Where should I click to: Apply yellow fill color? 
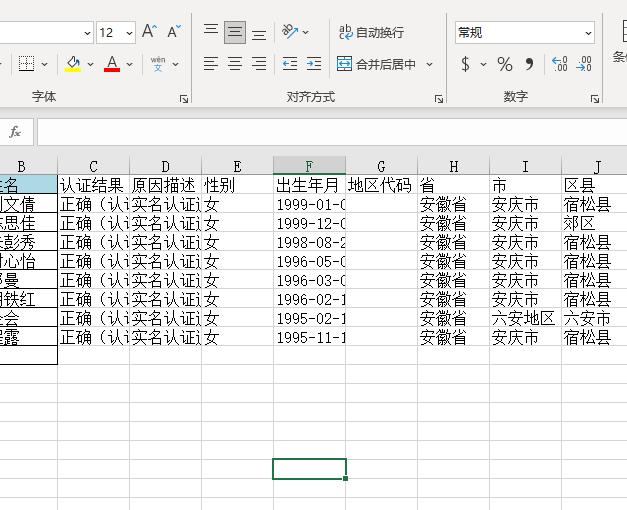[x=73, y=64]
